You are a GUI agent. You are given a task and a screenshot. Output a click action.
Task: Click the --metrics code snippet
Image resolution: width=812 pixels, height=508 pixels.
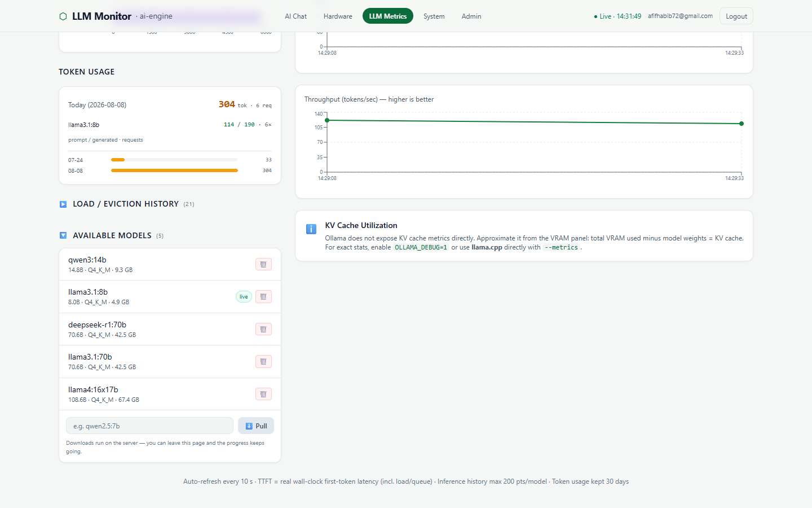coord(561,247)
